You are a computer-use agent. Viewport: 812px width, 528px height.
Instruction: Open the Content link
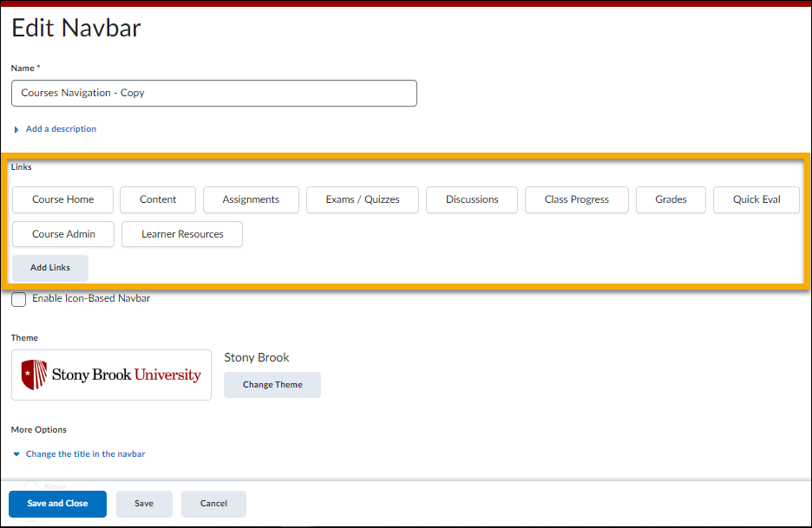(x=157, y=199)
